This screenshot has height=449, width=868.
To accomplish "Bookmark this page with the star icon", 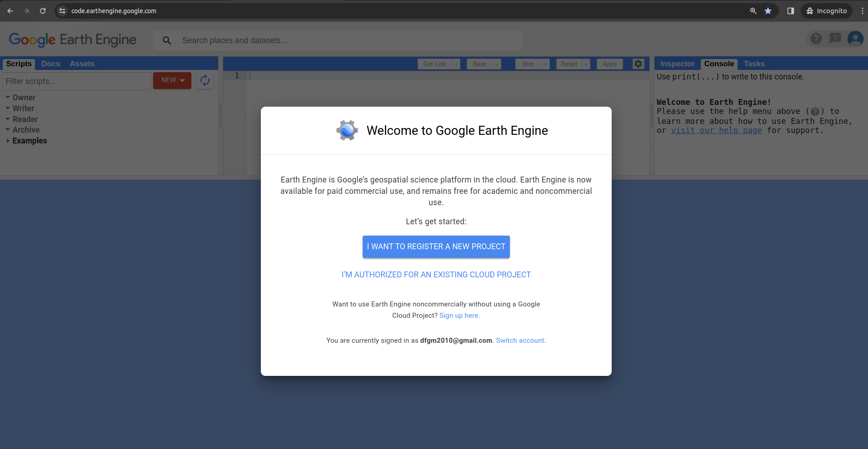I will click(x=768, y=10).
